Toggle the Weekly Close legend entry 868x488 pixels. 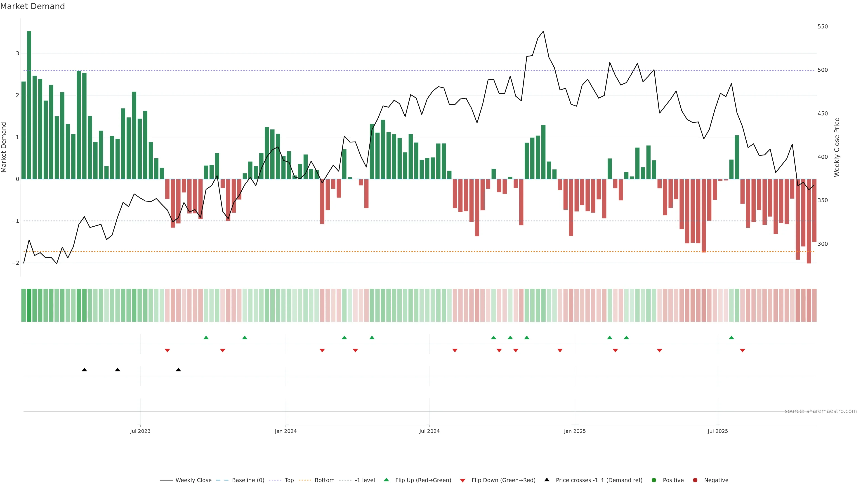(193, 480)
